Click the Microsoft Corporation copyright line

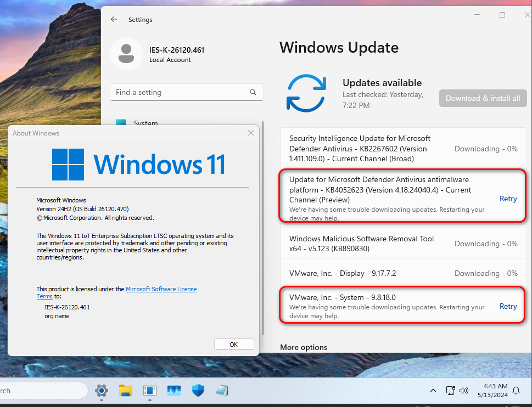96,218
